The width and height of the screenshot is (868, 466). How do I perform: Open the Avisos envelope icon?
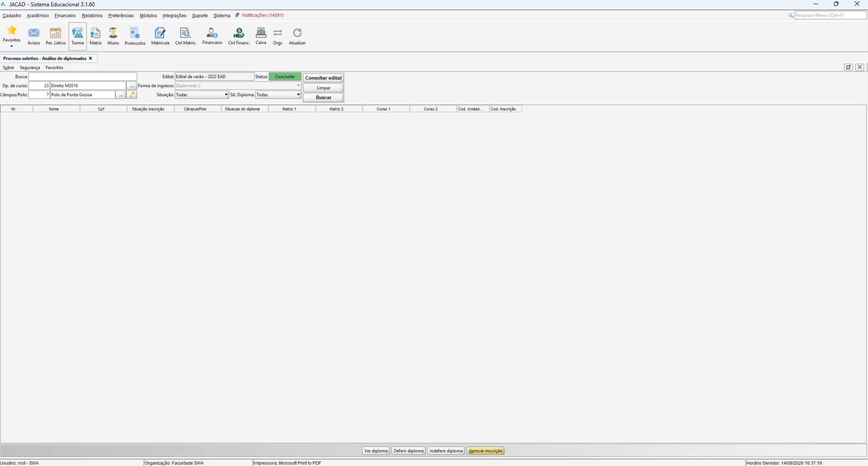pyautogui.click(x=34, y=33)
